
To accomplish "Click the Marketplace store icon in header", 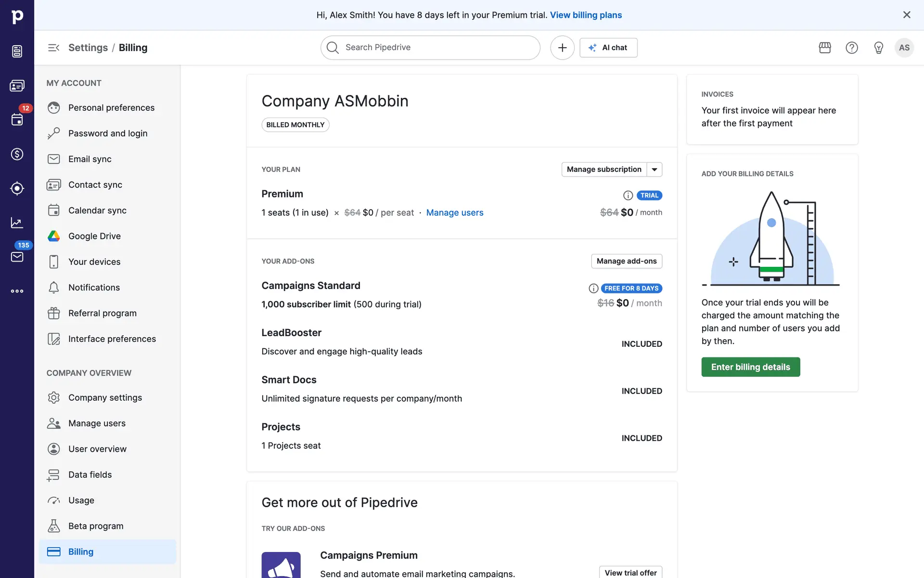I will [825, 48].
